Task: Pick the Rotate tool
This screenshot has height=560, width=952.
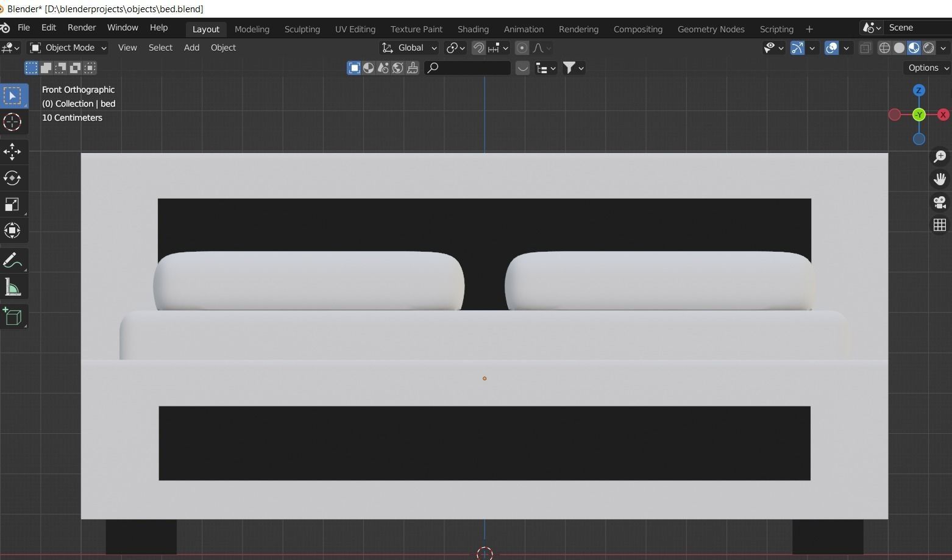Action: coord(13,178)
